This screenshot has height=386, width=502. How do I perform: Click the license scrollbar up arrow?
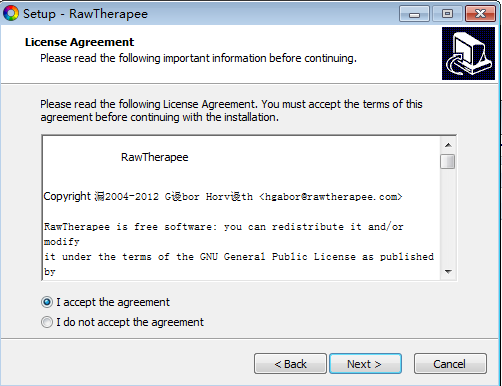pos(448,145)
